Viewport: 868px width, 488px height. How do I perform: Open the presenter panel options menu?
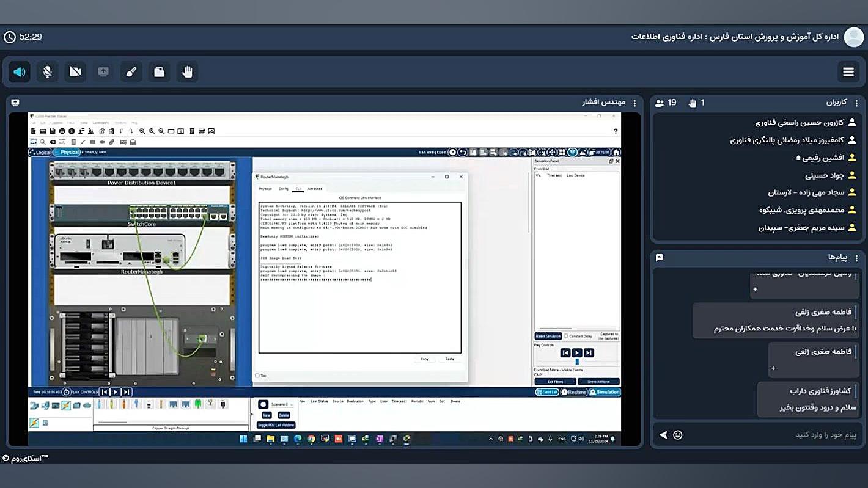(634, 103)
